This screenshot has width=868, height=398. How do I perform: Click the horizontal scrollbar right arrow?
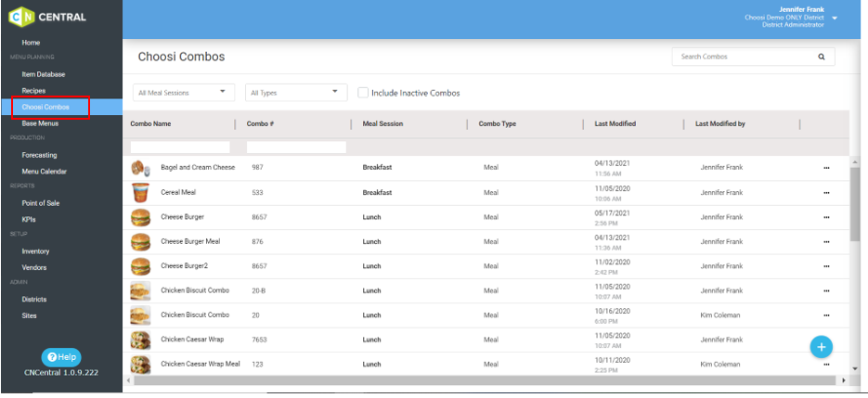(x=844, y=380)
